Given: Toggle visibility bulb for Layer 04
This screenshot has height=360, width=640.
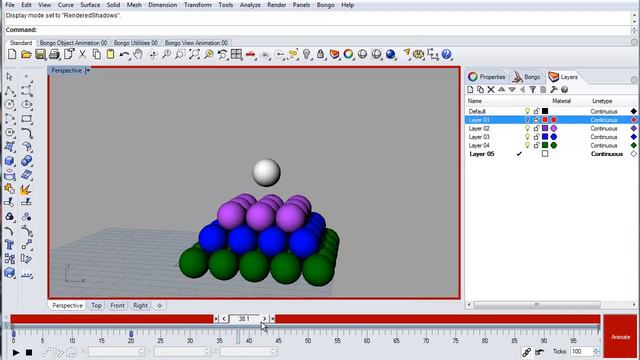Looking at the screenshot, I should point(527,145).
